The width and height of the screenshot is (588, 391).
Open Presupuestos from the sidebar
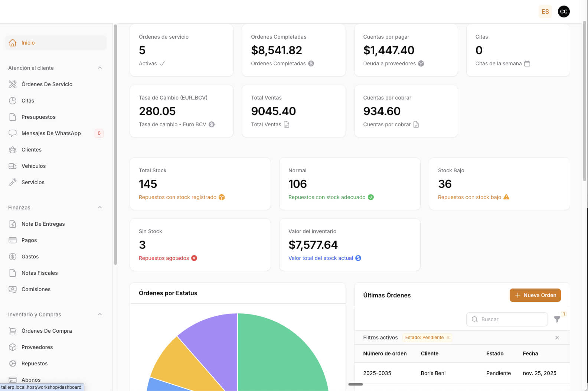pos(38,117)
